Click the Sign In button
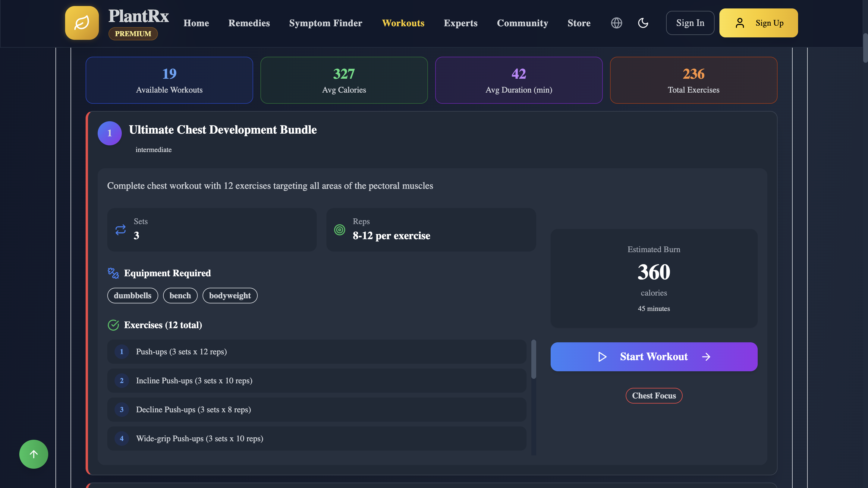 690,23
